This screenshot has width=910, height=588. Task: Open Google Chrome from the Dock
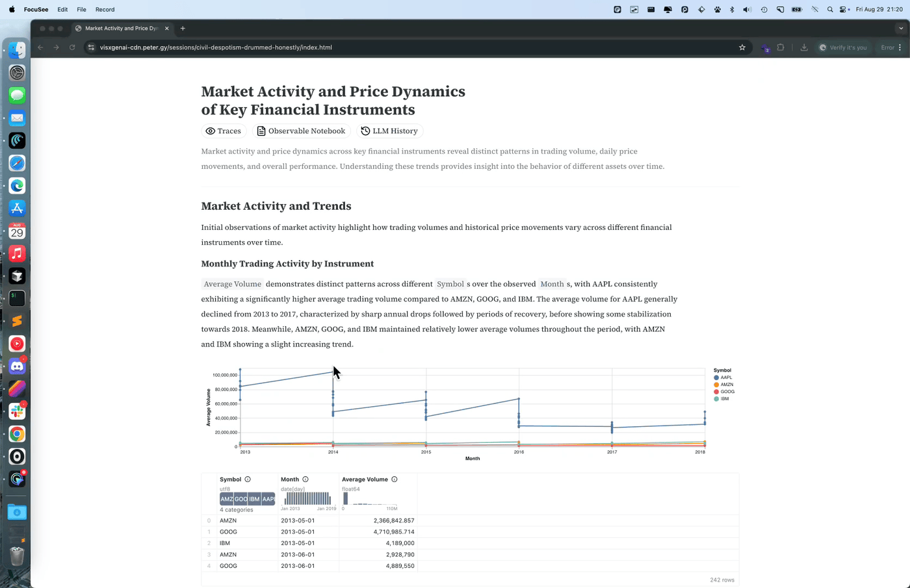[18, 434]
